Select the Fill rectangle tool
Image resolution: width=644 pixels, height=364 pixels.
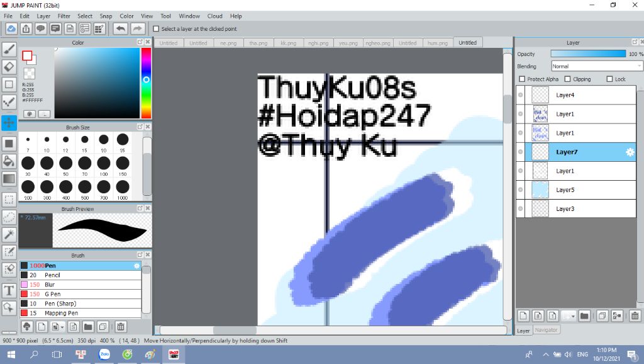9,144
